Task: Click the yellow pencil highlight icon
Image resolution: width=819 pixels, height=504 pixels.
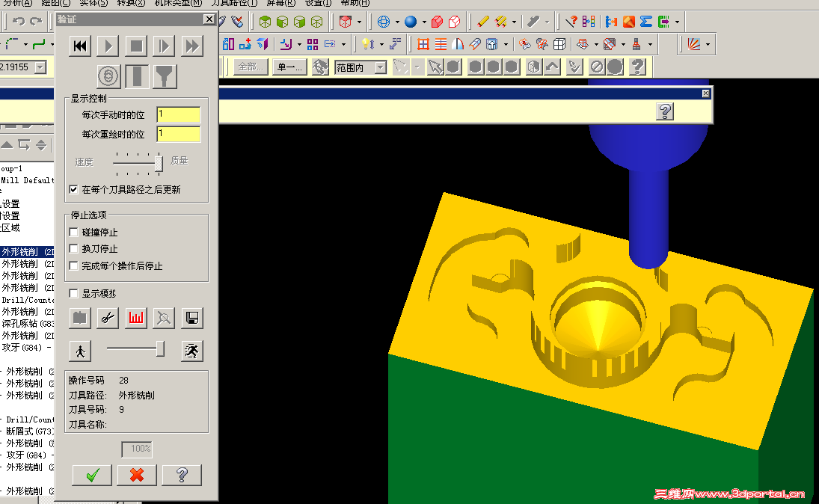Action: 482,22
